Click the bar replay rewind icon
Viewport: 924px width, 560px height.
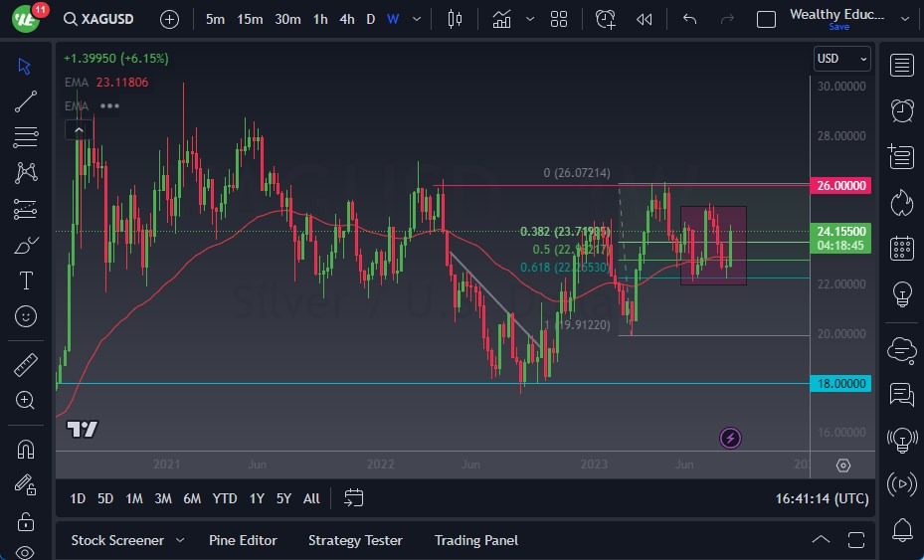click(645, 19)
